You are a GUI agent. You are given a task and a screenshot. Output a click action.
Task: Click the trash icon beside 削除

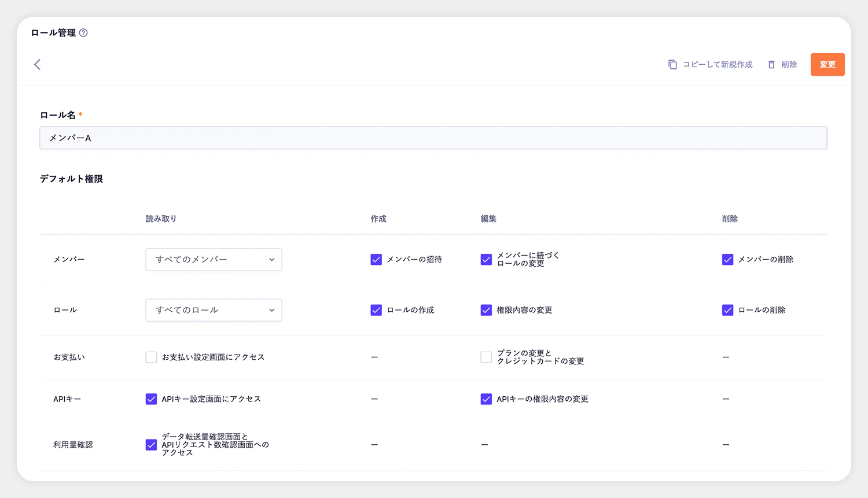click(x=771, y=64)
